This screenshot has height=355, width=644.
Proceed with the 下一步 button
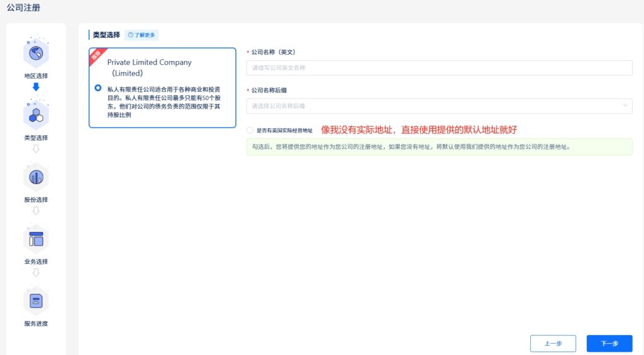point(609,344)
